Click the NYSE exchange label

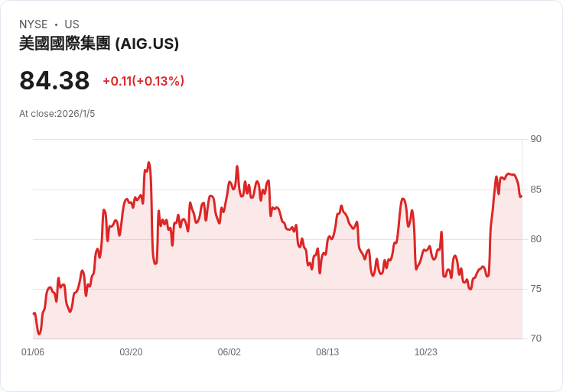(x=34, y=24)
